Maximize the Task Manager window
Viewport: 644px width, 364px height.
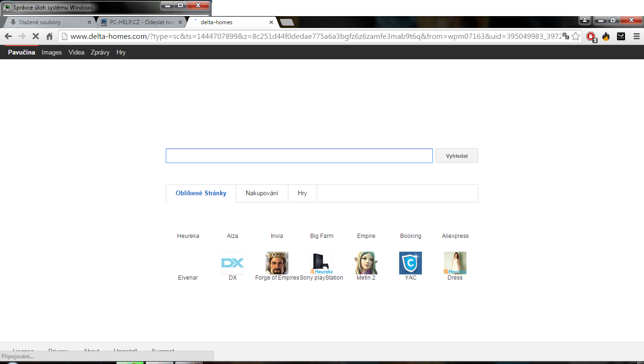[180, 6]
